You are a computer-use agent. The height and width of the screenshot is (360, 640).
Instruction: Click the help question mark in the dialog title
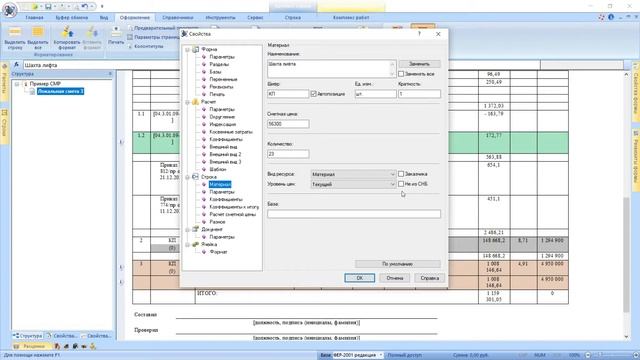tap(419, 34)
